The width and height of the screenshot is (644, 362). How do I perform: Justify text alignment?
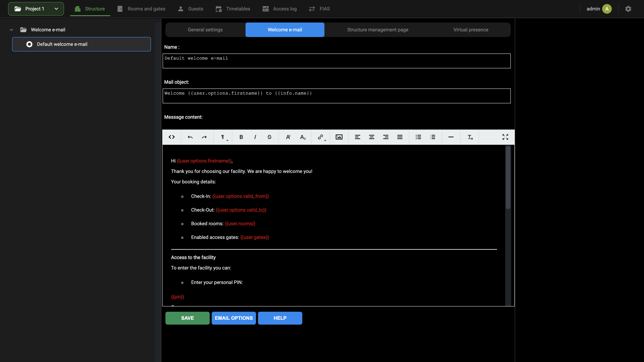[x=400, y=137]
